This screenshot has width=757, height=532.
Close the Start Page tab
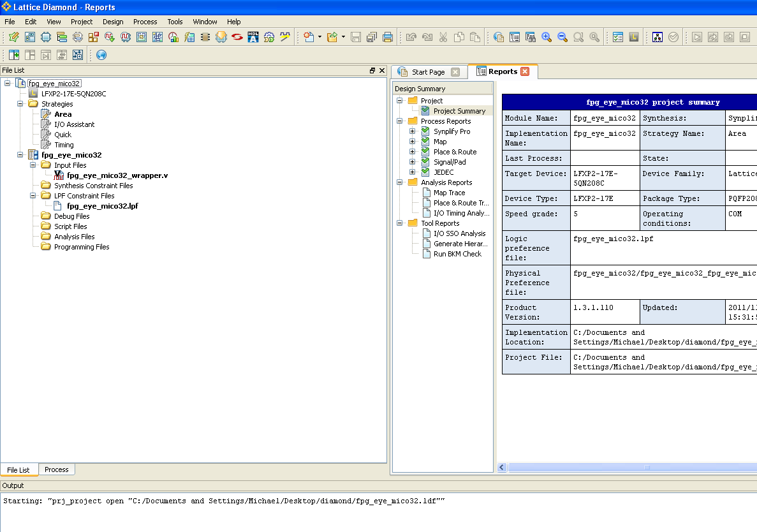tap(455, 72)
